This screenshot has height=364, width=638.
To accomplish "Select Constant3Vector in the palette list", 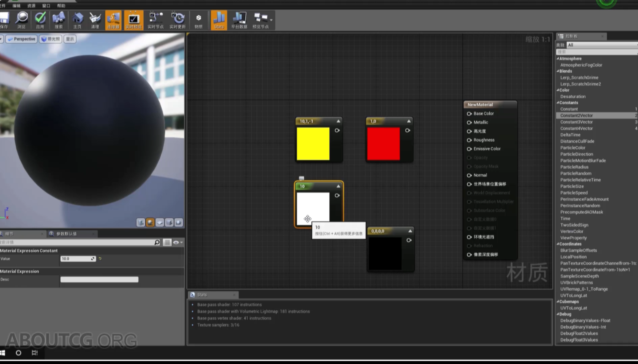I will [576, 122].
